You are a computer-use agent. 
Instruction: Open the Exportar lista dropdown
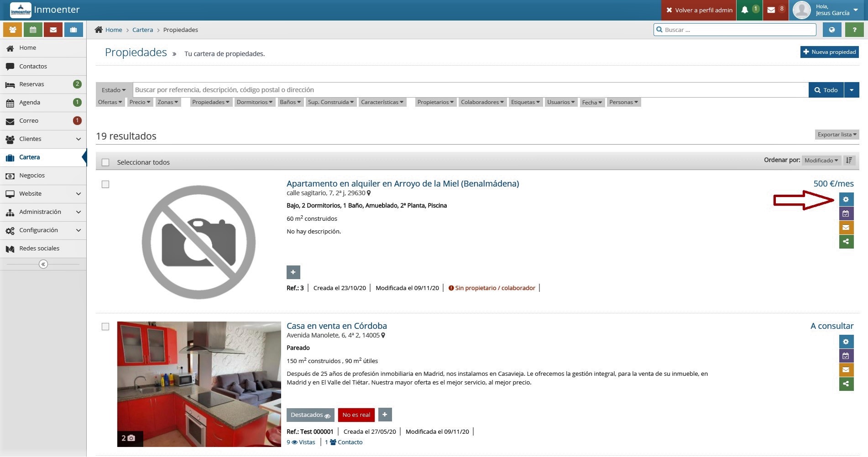[x=837, y=135]
